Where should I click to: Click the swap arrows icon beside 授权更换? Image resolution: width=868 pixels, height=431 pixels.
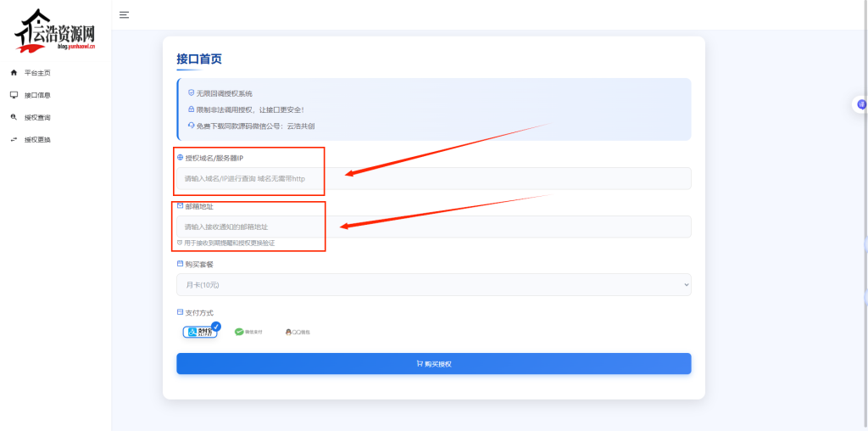[x=14, y=139]
